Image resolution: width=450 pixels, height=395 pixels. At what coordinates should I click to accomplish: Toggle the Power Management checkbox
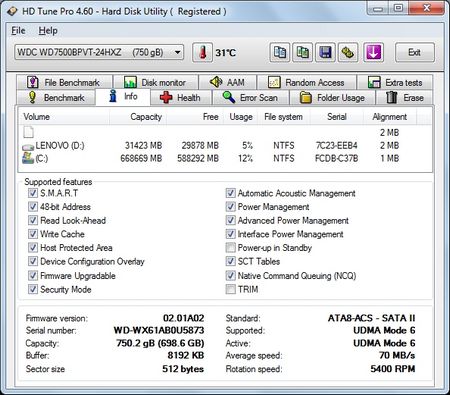tap(230, 207)
